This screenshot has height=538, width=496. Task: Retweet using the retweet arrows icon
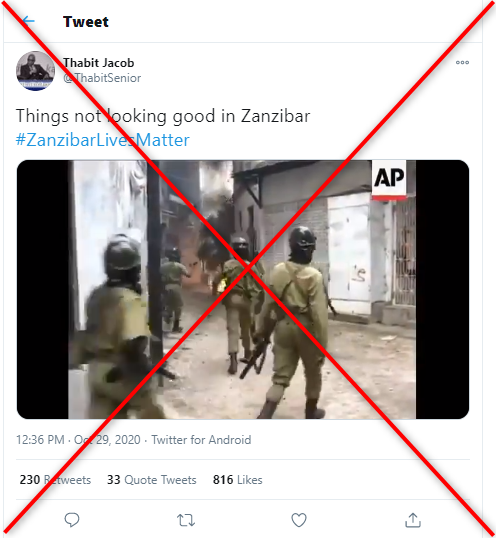[186, 520]
